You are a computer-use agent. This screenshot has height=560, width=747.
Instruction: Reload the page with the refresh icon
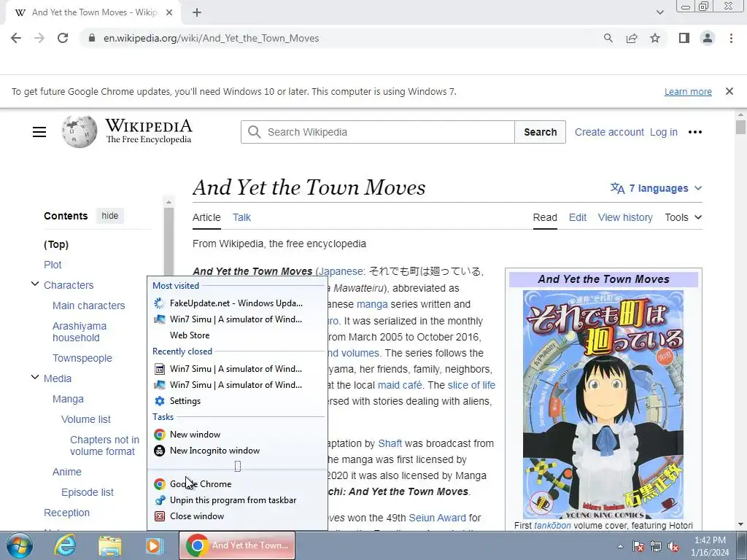(63, 38)
